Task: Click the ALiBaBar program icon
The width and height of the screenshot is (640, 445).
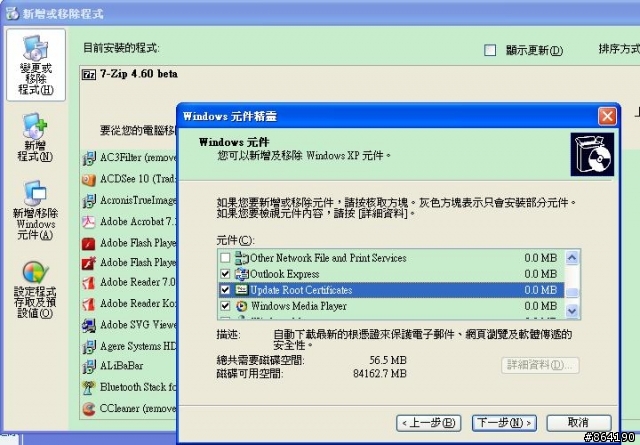Action: pos(89,366)
